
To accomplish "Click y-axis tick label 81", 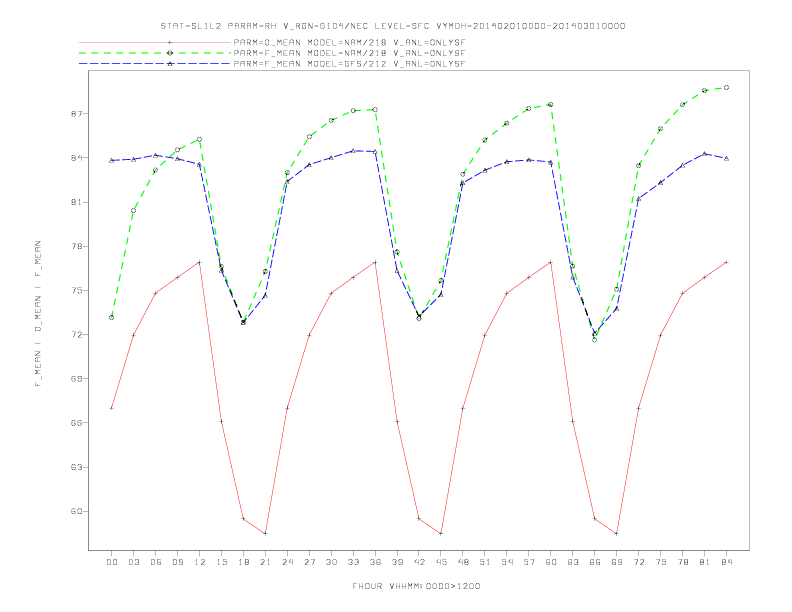I will pos(76,202).
